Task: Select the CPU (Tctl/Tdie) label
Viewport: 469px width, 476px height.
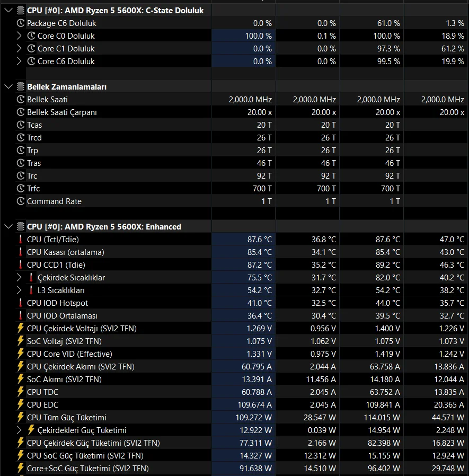Action: (x=53, y=240)
